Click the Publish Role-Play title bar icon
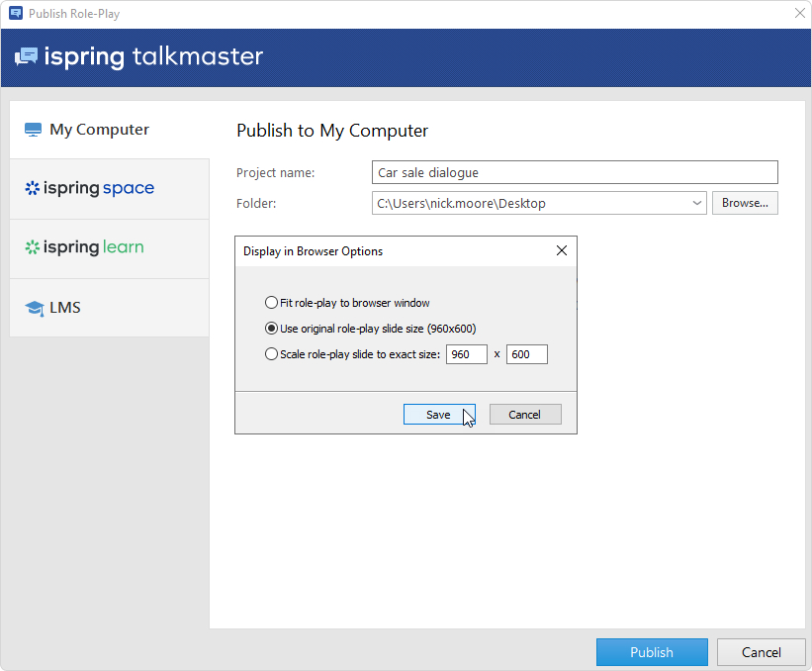 pos(15,14)
